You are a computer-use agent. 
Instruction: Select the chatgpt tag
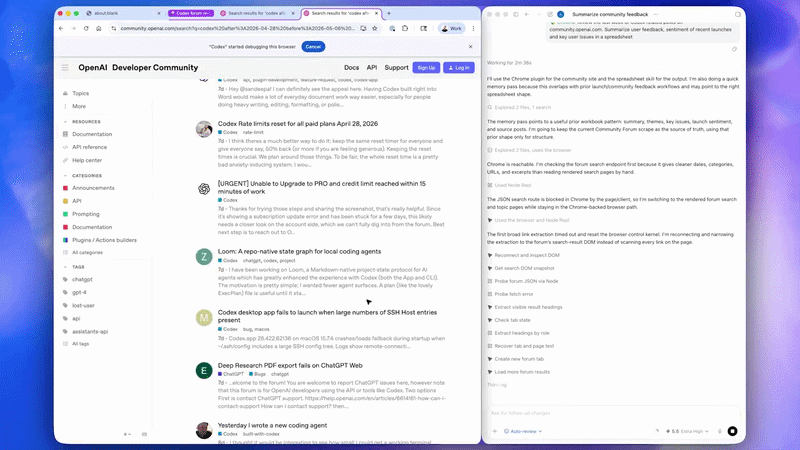coord(82,280)
